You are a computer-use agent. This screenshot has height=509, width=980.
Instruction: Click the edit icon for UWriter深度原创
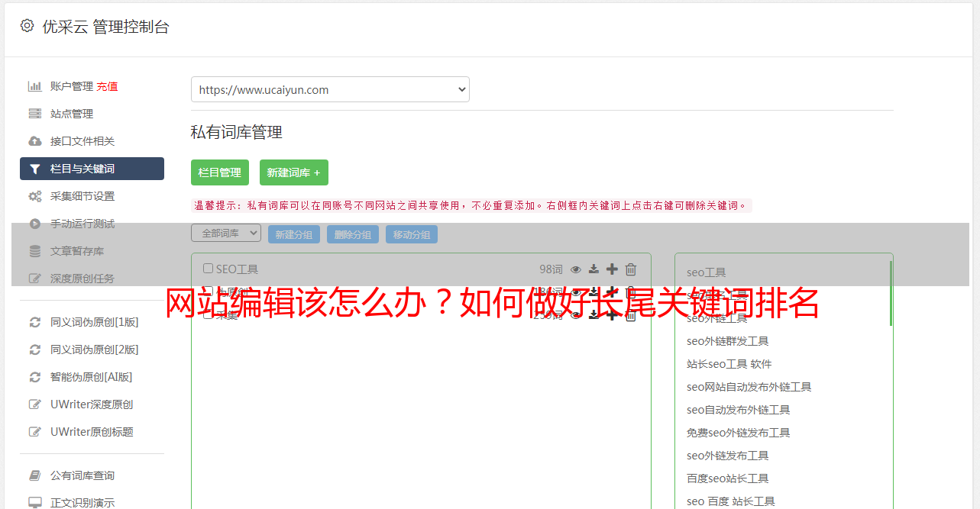[35, 404]
